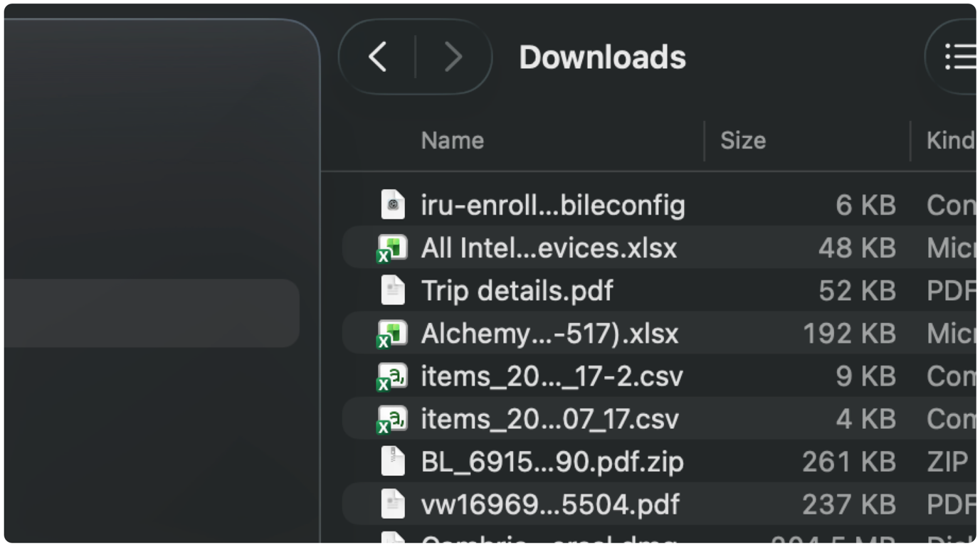Select the All Intel...evices.xlsx row

pyautogui.click(x=659, y=248)
